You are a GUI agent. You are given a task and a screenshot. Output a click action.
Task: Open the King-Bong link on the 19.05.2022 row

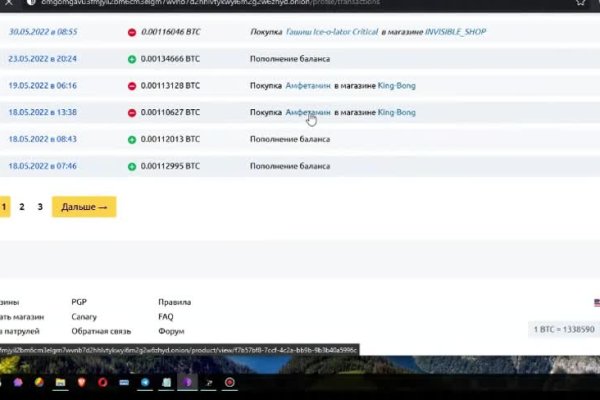pyautogui.click(x=396, y=86)
